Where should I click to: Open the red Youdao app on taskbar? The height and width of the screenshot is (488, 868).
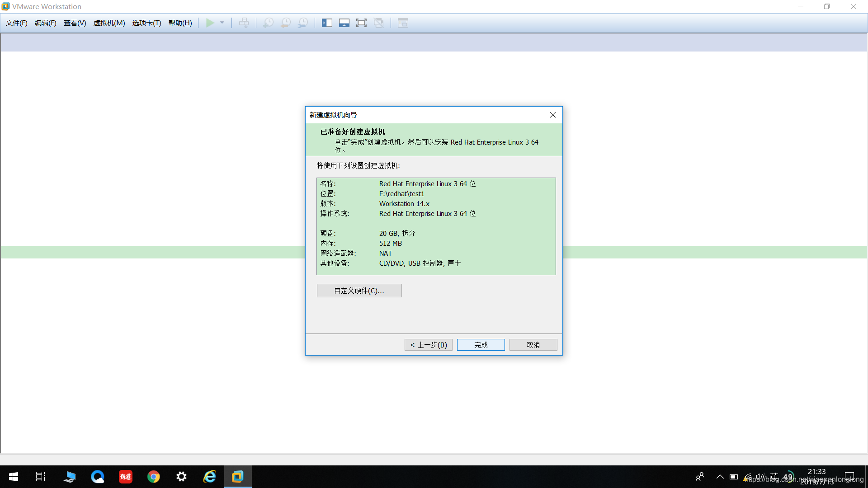pyautogui.click(x=126, y=477)
